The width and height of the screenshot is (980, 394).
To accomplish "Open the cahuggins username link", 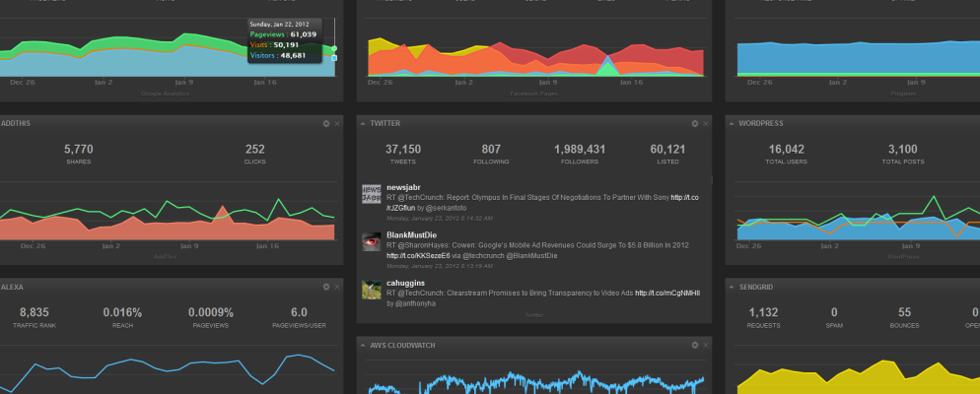I will tap(406, 283).
